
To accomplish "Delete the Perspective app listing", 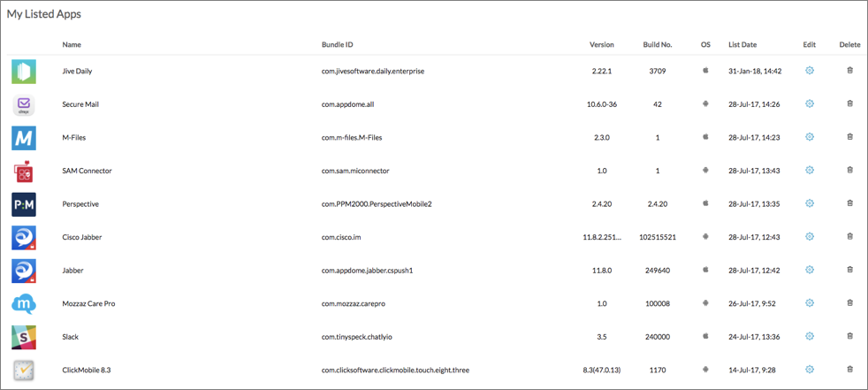I will click(849, 203).
